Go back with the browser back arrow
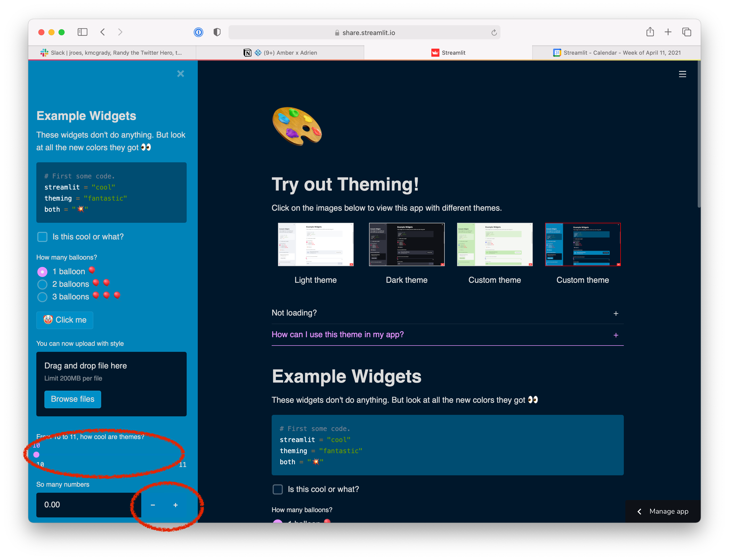Screen dimensions: 729x560 [x=103, y=32]
